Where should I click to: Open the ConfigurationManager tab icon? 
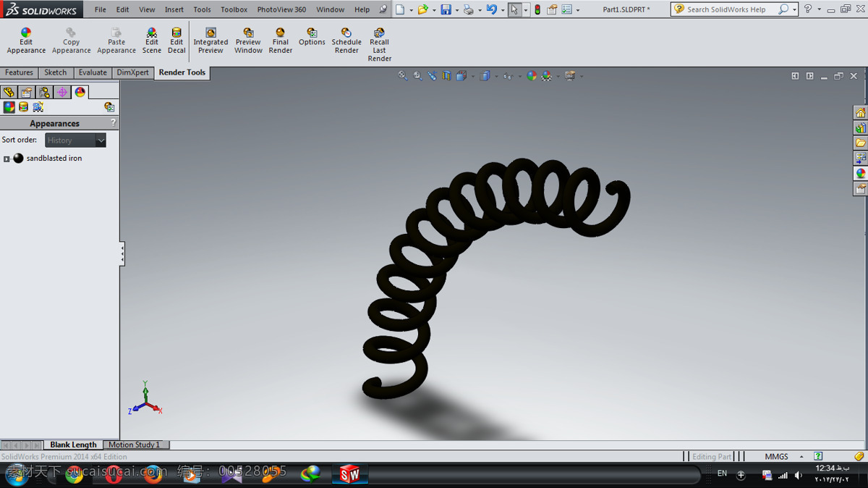[45, 92]
